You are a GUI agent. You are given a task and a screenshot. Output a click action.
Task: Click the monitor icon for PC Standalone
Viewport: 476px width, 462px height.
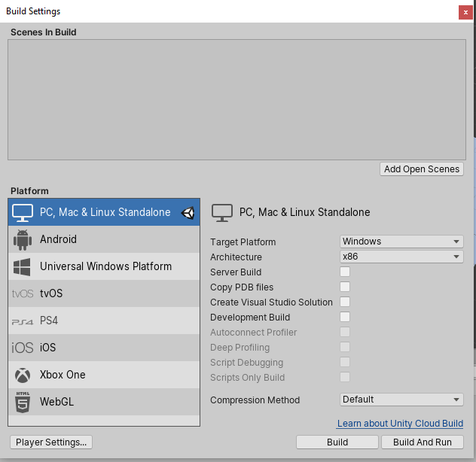[23, 212]
